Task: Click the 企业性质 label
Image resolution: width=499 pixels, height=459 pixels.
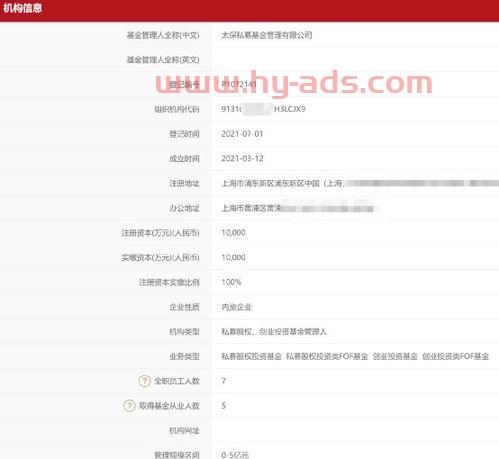Action: click(184, 307)
